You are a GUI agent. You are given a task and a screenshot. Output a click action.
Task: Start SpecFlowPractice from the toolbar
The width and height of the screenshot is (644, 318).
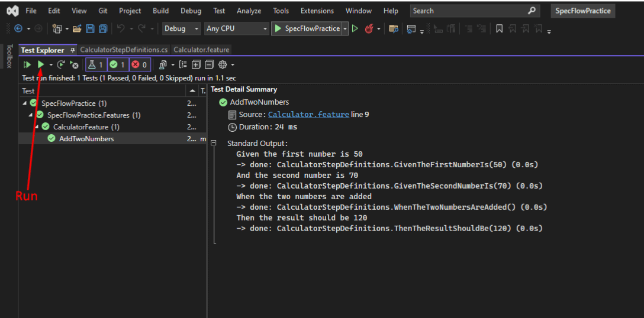point(308,29)
